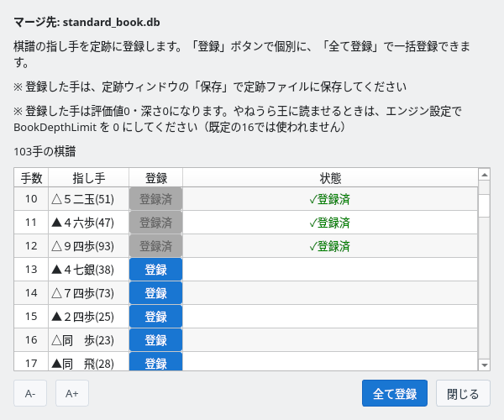Click scrollbar down arrow
Image resolution: width=504 pixels, height=420 pixels.
[484, 365]
